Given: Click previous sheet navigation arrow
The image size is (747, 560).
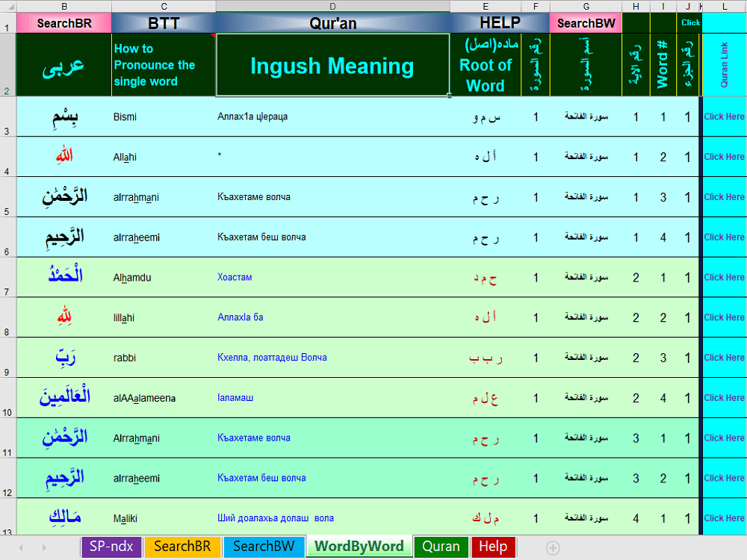Looking at the screenshot, I should point(21,547).
